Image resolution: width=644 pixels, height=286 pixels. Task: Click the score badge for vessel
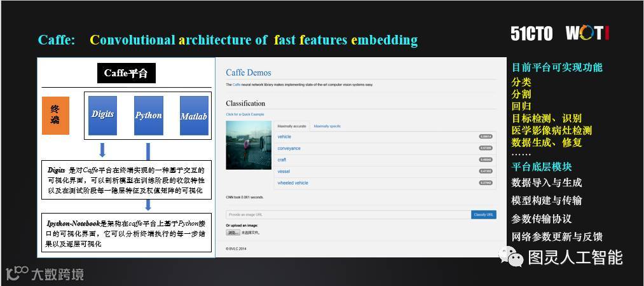pyautogui.click(x=486, y=171)
